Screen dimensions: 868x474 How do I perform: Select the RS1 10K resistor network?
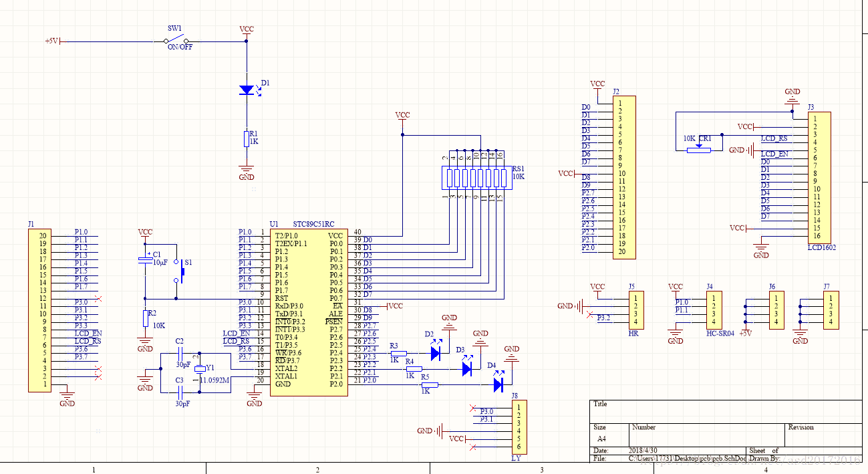coord(476,178)
